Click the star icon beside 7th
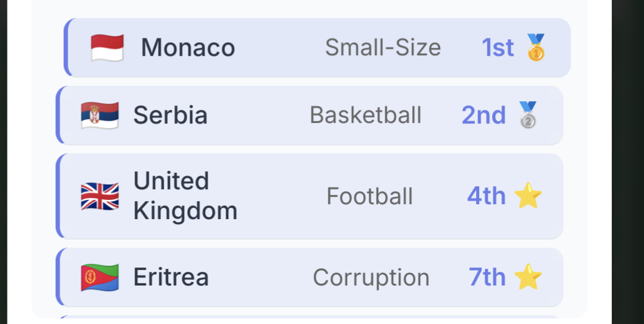 tap(528, 277)
